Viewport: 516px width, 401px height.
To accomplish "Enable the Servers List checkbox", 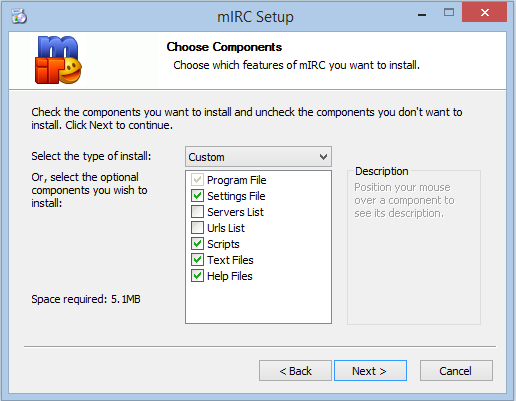I will coord(197,212).
